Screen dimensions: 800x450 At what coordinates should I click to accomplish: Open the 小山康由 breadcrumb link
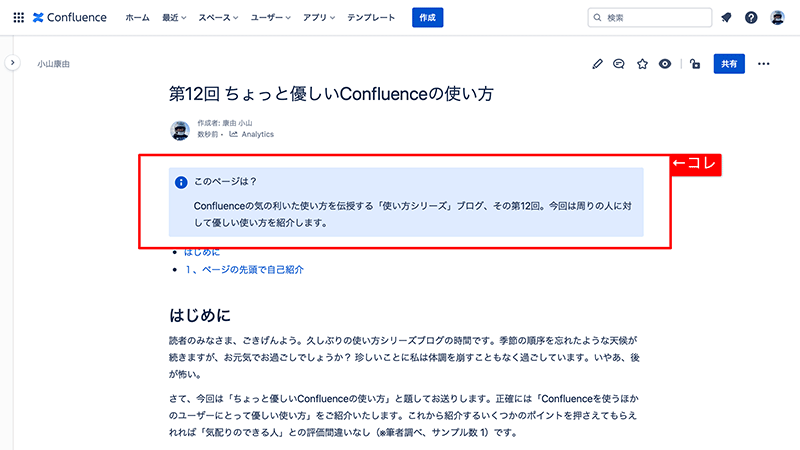coord(54,64)
